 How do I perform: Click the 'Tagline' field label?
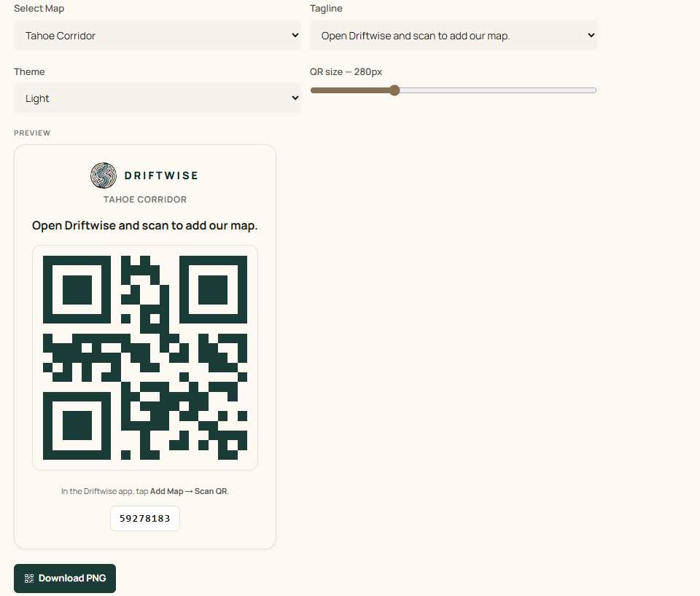click(326, 9)
